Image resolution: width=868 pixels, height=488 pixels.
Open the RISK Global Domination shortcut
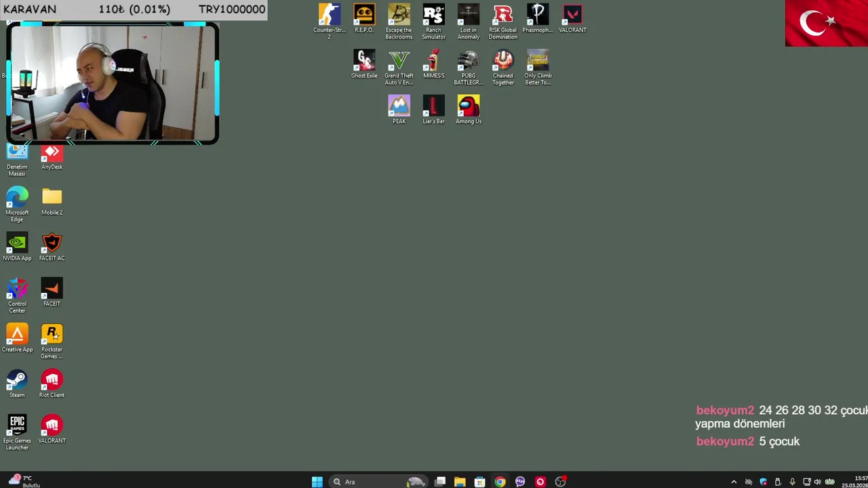point(502,21)
